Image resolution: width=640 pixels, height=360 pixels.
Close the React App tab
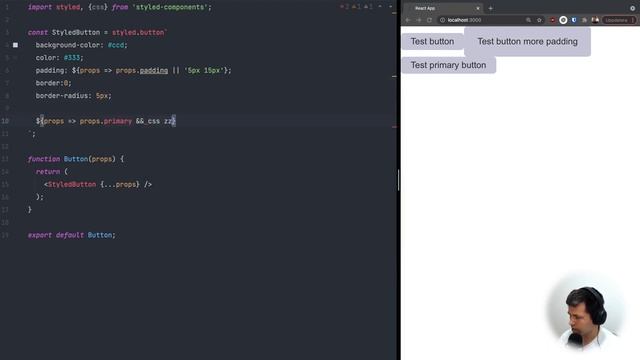(x=478, y=8)
